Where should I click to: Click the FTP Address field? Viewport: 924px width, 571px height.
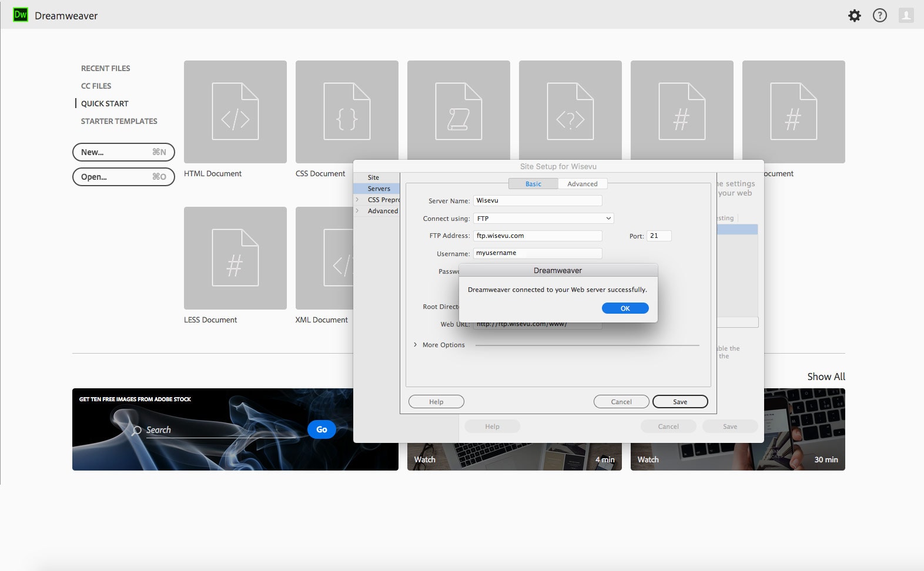538,236
